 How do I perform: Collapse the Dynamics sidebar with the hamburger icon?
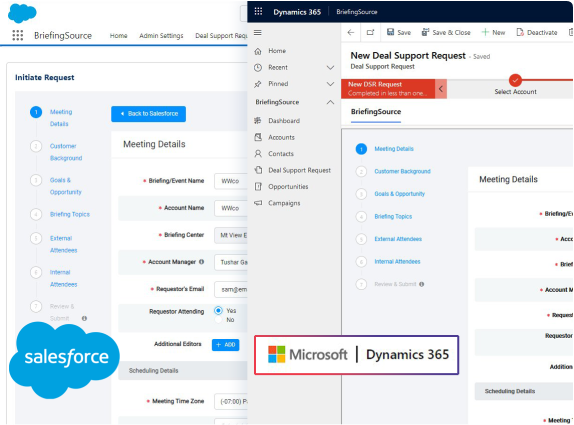[258, 33]
